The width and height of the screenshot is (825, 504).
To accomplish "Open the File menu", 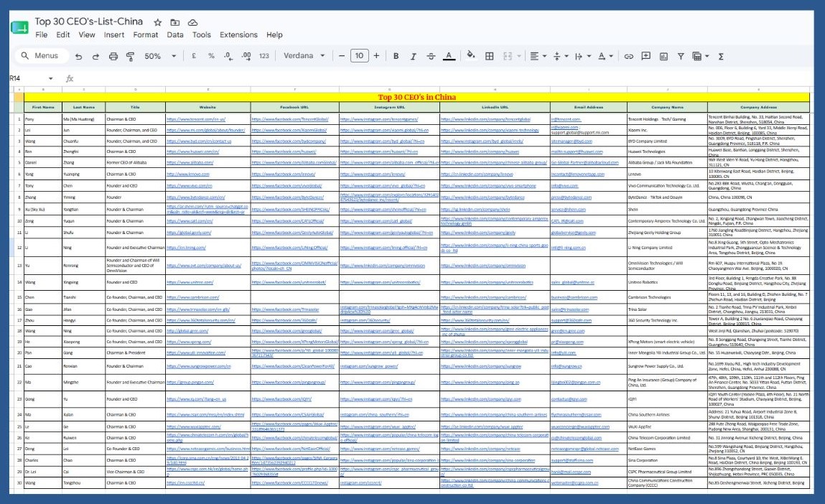I will pyautogui.click(x=42, y=34).
